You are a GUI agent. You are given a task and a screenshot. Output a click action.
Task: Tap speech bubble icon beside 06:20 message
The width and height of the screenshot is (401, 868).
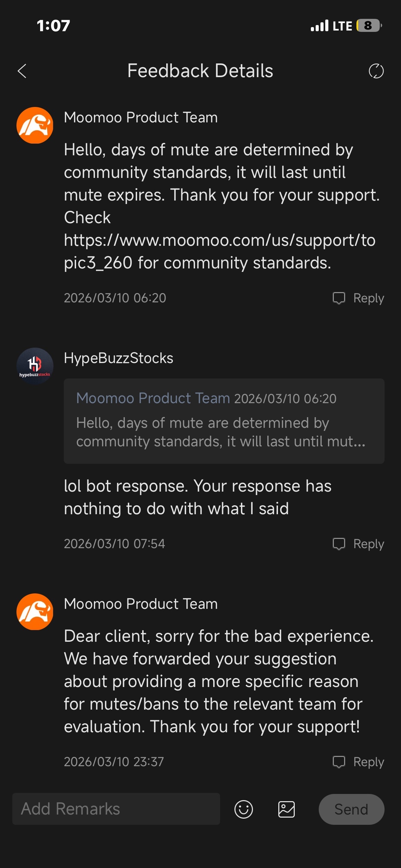339,298
